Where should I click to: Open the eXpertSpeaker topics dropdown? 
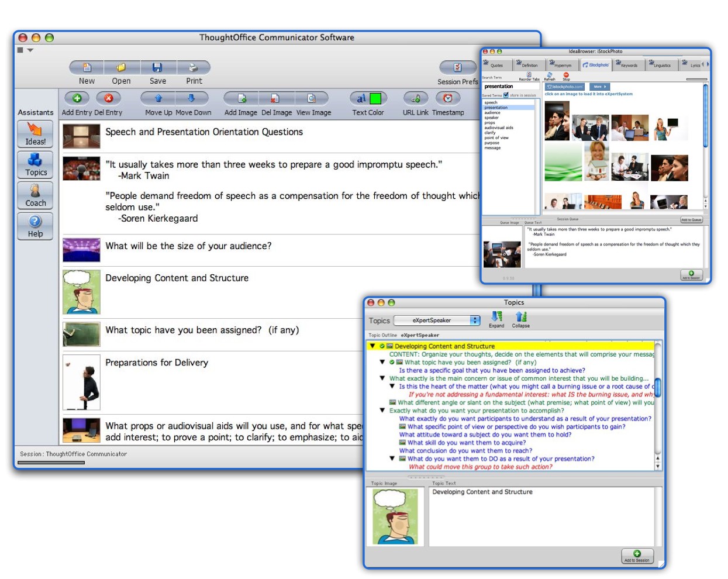coord(437,320)
